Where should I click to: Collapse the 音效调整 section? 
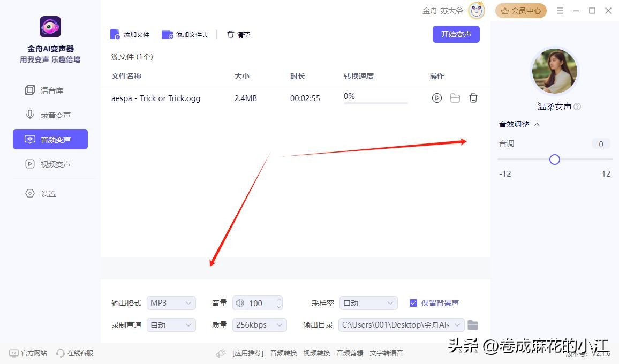pyautogui.click(x=537, y=124)
